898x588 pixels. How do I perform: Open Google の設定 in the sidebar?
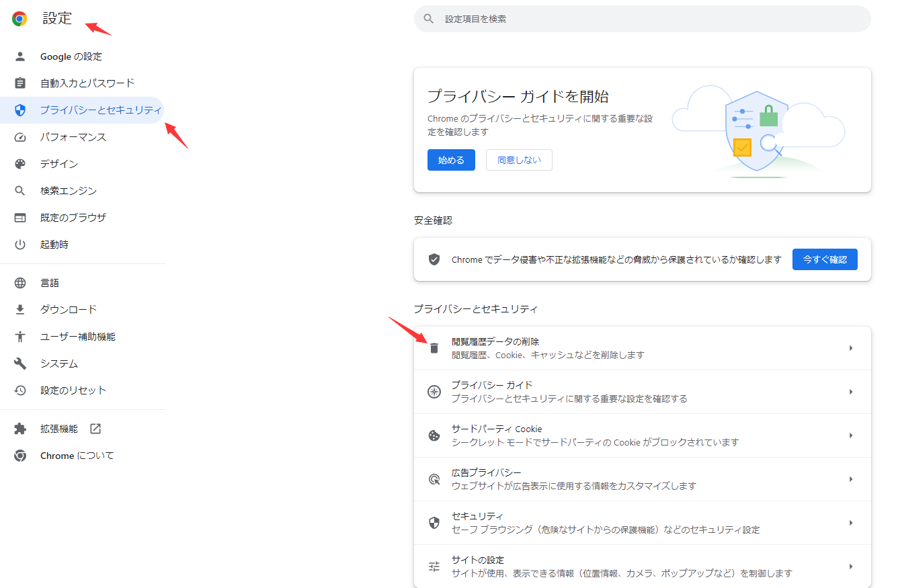(82, 56)
